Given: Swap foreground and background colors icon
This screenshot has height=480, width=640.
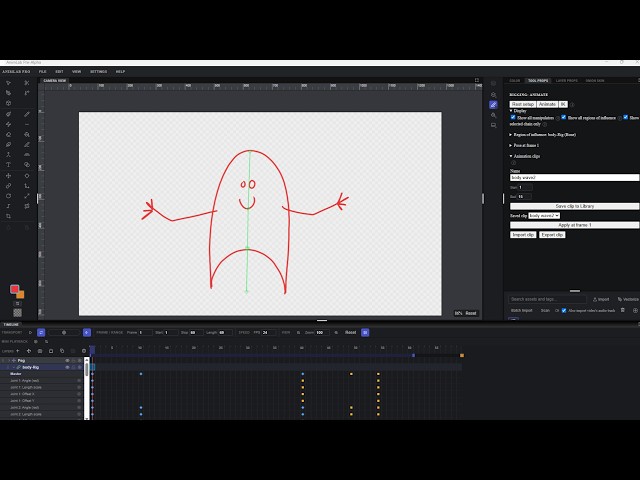Looking at the screenshot, I should point(18,304).
